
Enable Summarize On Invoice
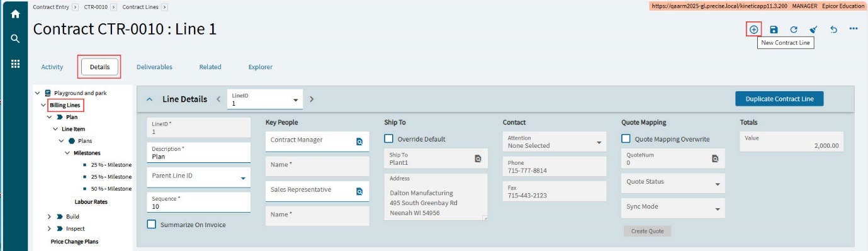(x=152, y=225)
